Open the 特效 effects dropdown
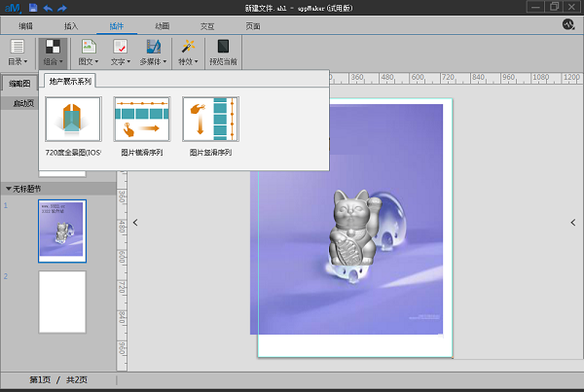The image size is (584, 392). 188,52
